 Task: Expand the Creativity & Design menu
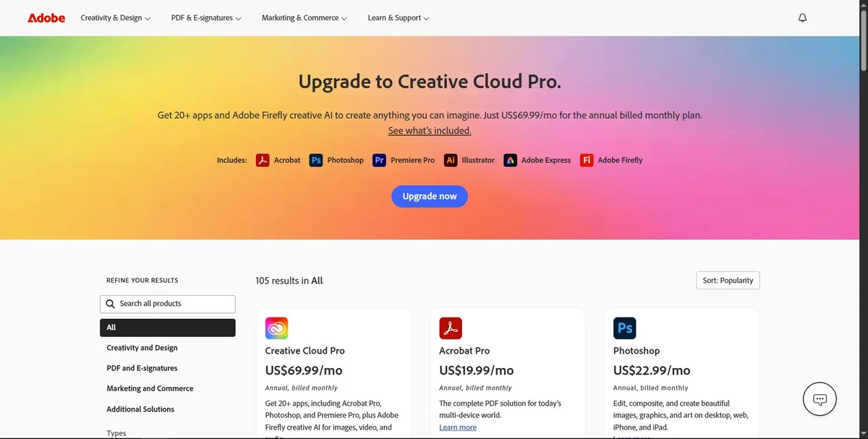point(115,17)
